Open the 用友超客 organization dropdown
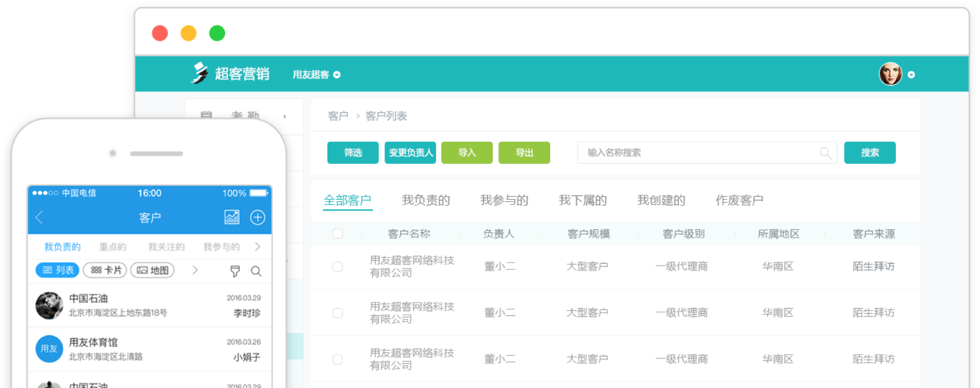Screen dimensions: 980x388 click(317, 75)
